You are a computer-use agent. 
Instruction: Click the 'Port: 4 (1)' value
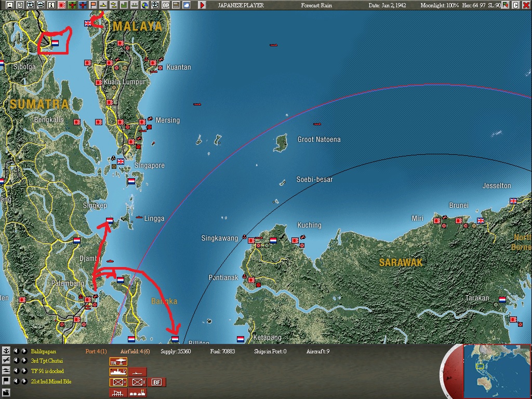click(x=96, y=352)
